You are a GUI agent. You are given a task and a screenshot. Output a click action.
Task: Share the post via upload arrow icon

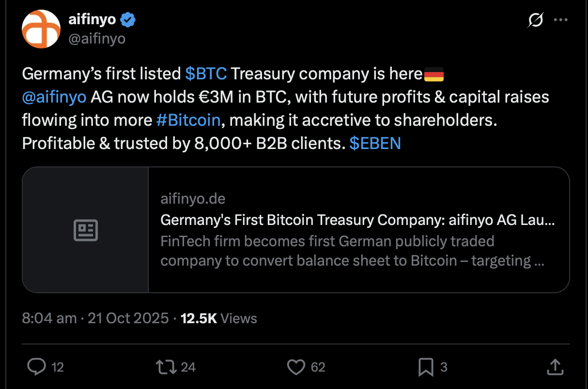(x=554, y=367)
